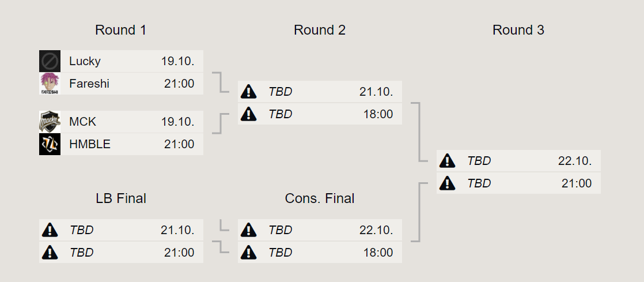
Task: Click Lucky's blocked-circle team logo
Action: click(x=50, y=61)
